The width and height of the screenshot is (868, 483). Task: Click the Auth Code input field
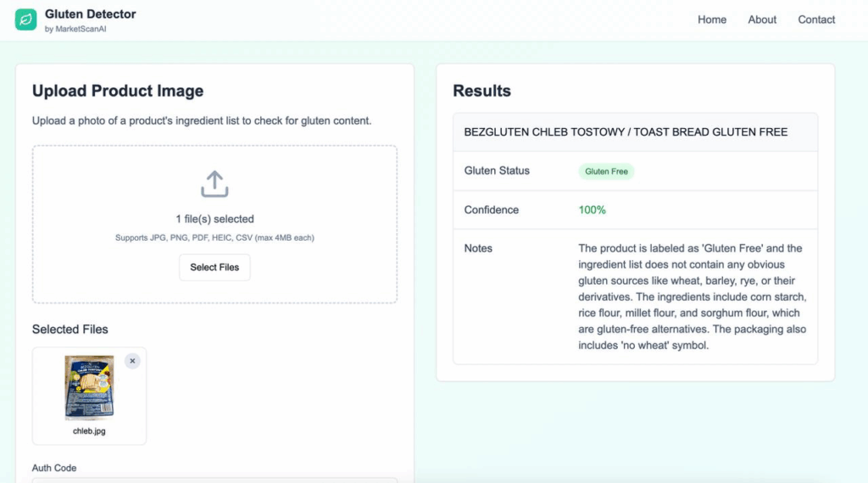[x=214, y=480]
